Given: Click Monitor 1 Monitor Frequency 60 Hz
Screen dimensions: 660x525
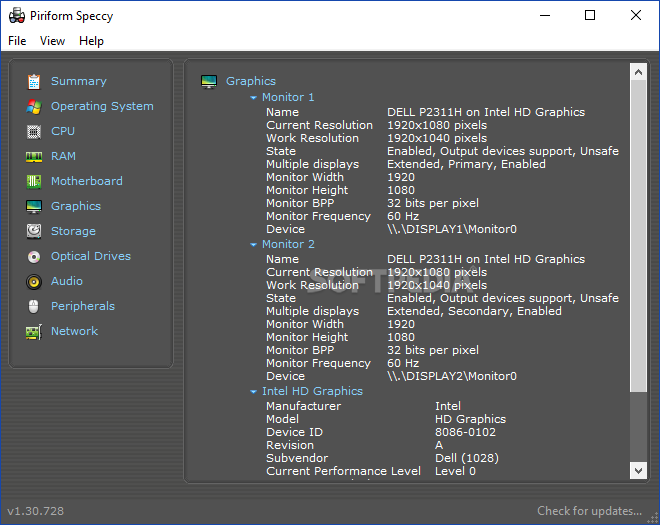Looking at the screenshot, I should click(x=403, y=216).
